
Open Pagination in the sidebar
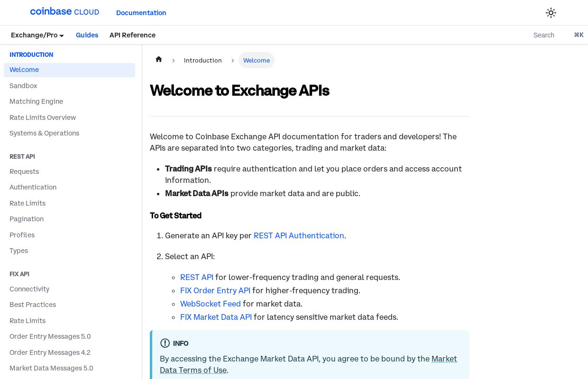(x=69, y=219)
